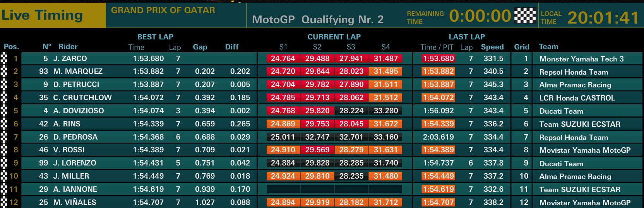
Task: Click the checkered flag next to remaining time
Action: coord(525,16)
